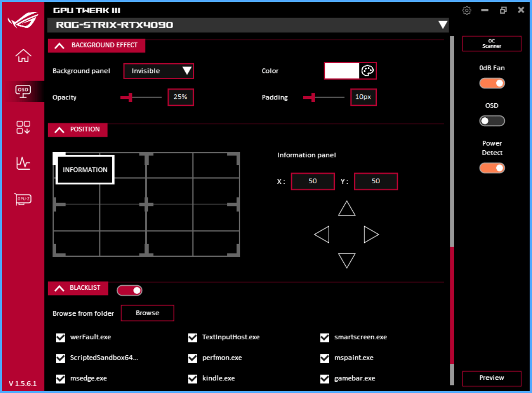Restore the GPU Tweak III window size
532x393 pixels.
(x=503, y=10)
